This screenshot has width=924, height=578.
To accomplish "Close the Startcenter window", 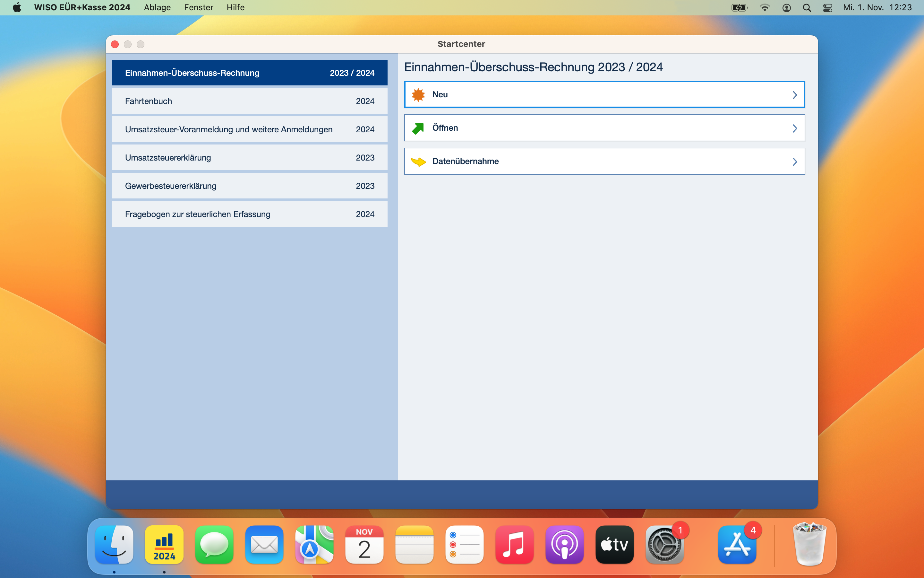I will tap(115, 44).
